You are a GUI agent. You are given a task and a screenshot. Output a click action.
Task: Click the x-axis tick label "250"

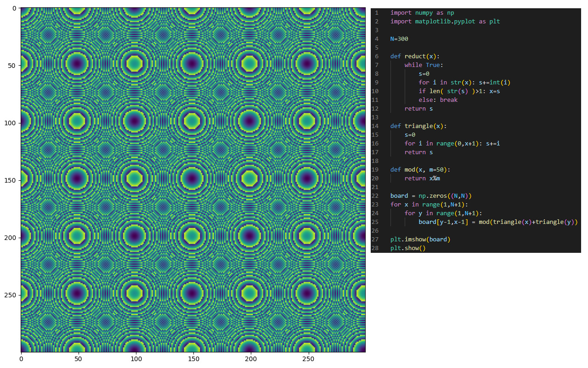tap(308, 359)
